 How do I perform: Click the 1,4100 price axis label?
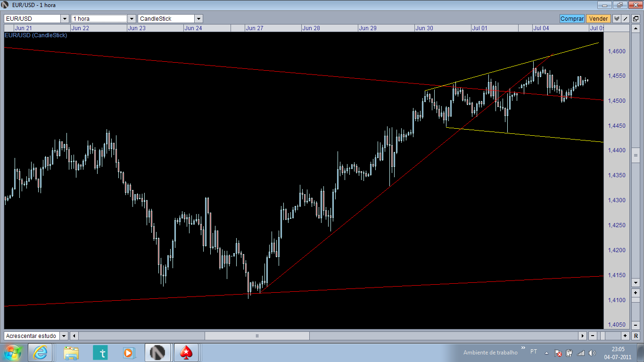point(617,300)
